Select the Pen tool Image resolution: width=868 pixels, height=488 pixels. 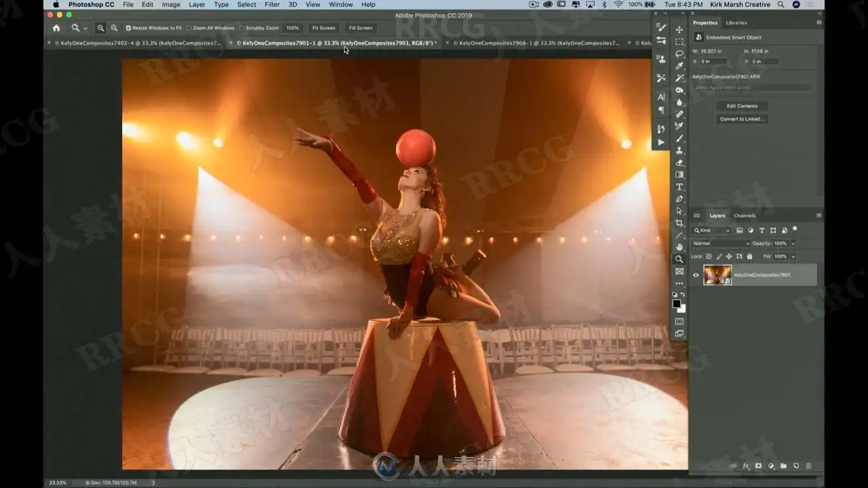click(679, 199)
